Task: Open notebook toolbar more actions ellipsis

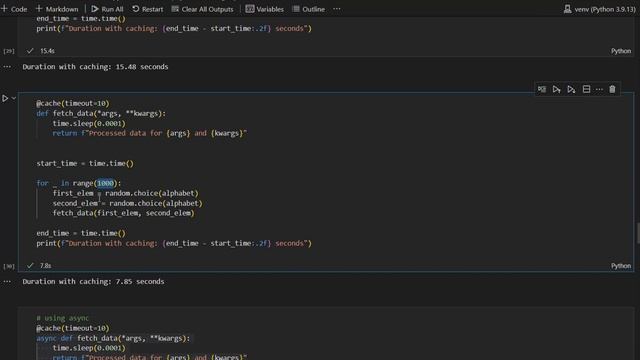Action: pos(336,9)
